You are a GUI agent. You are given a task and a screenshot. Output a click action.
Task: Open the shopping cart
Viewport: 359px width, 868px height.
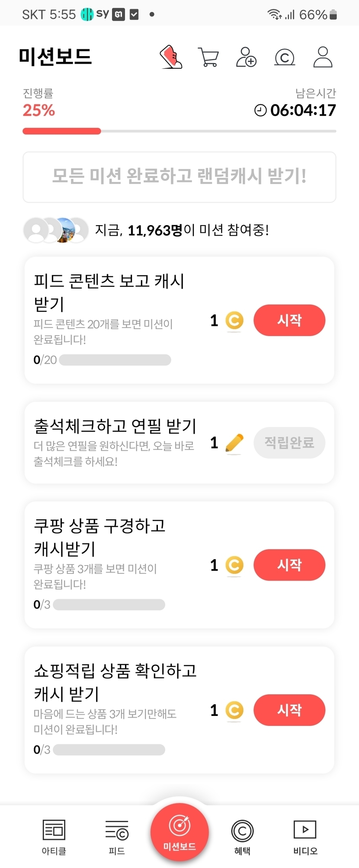tap(208, 57)
